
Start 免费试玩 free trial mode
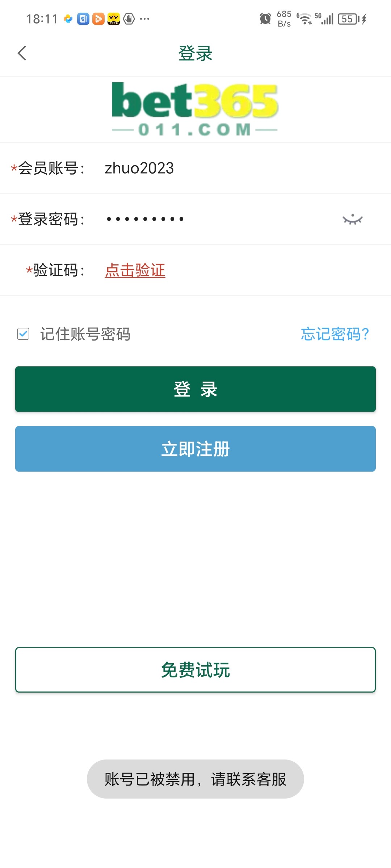[x=195, y=669]
